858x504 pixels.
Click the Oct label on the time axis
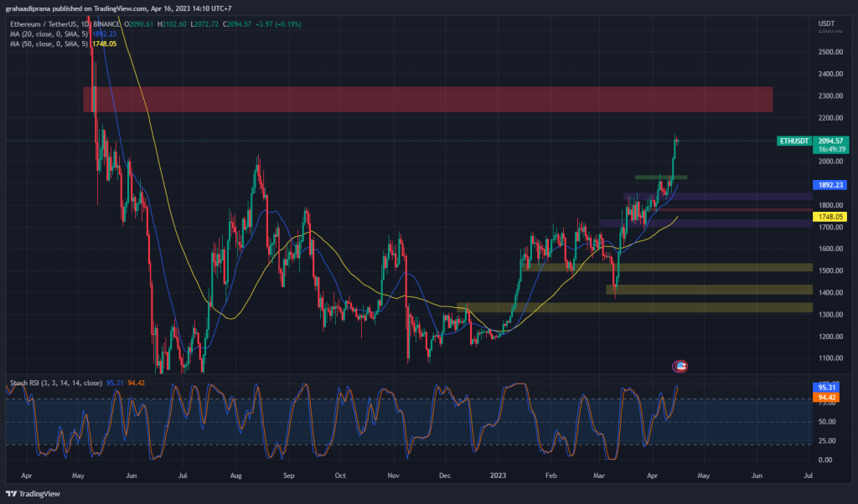coord(340,476)
